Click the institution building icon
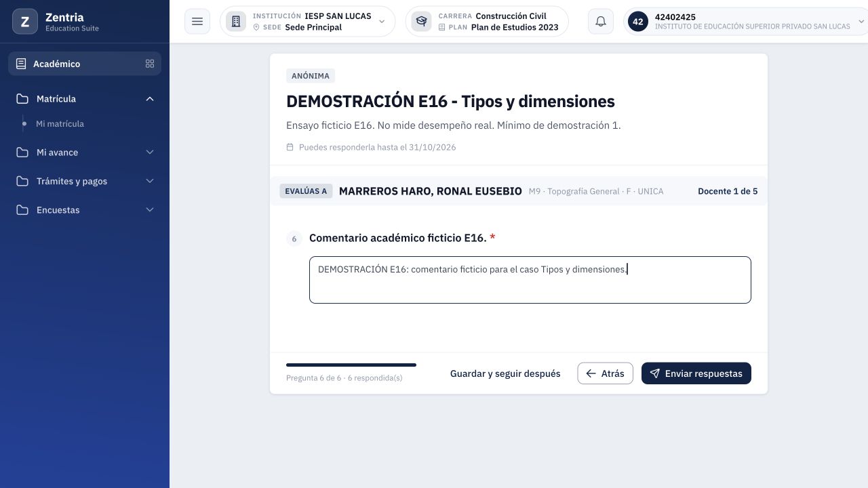 tap(236, 22)
